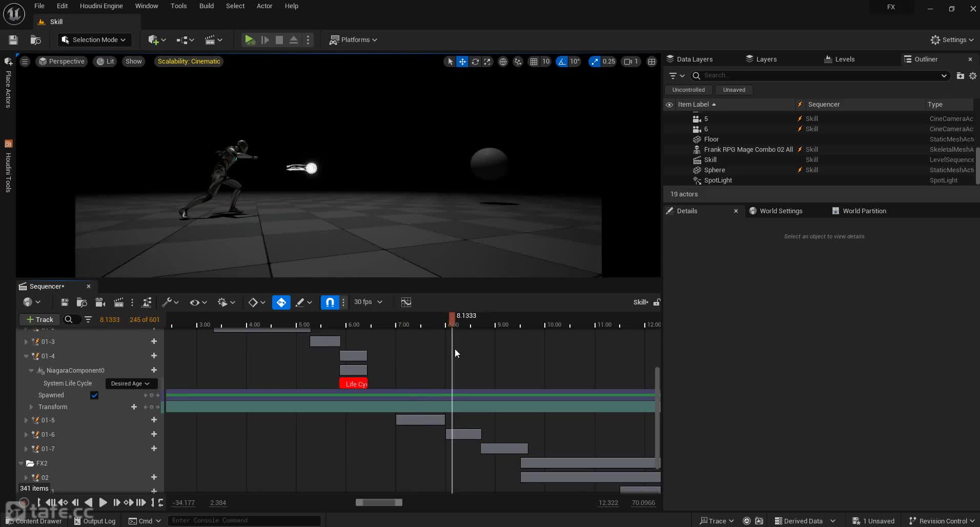Open the Houdini Engine menu

coord(101,6)
